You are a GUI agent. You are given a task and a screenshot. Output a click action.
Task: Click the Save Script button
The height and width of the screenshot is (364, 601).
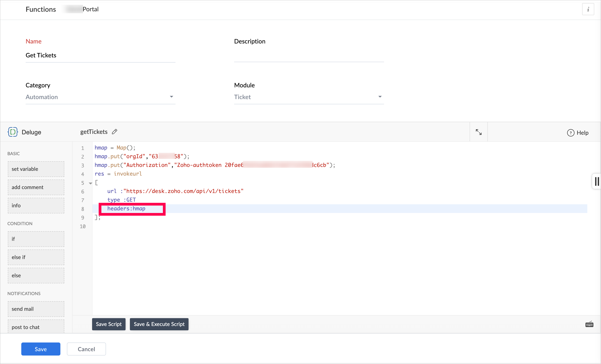(x=109, y=324)
